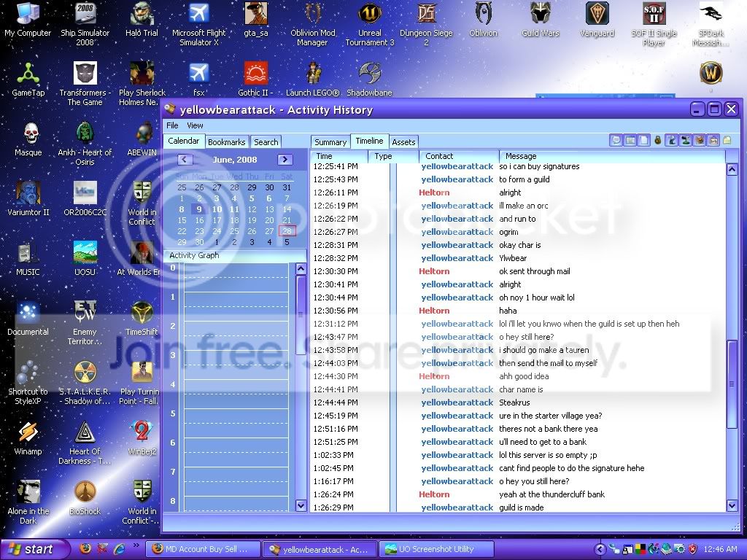Select the Guild Wars desktop icon
The image size is (747, 560).
(541, 20)
